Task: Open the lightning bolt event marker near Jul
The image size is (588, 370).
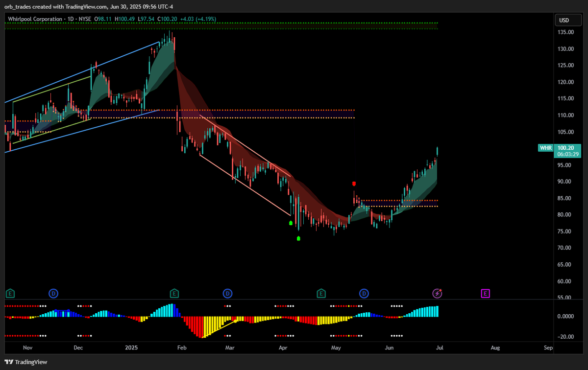Action: (437, 293)
